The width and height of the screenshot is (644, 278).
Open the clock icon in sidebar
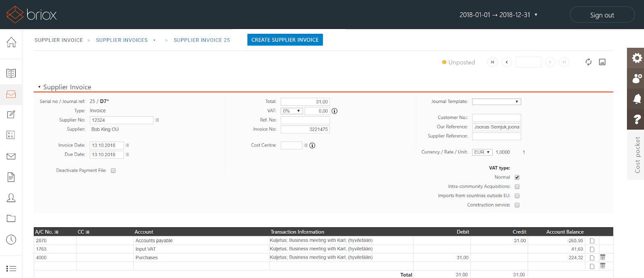[11, 239]
